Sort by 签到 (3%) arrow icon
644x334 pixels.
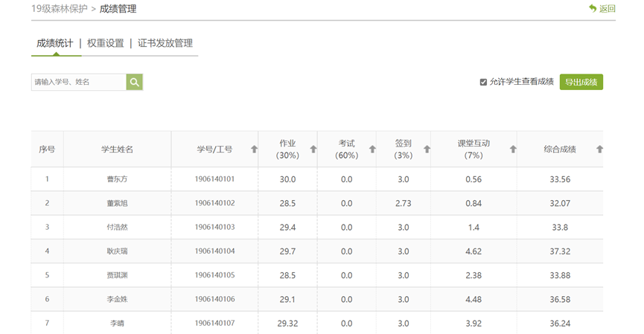(x=427, y=150)
